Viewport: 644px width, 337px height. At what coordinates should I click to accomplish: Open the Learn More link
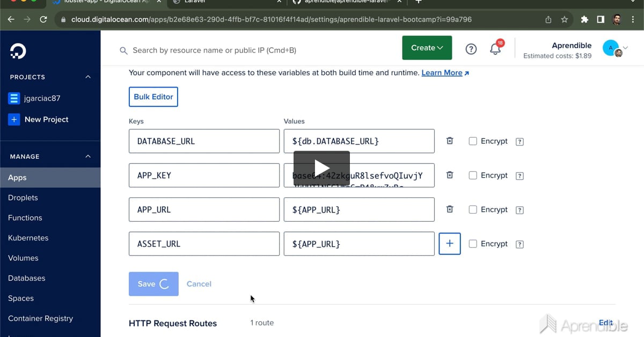(445, 72)
